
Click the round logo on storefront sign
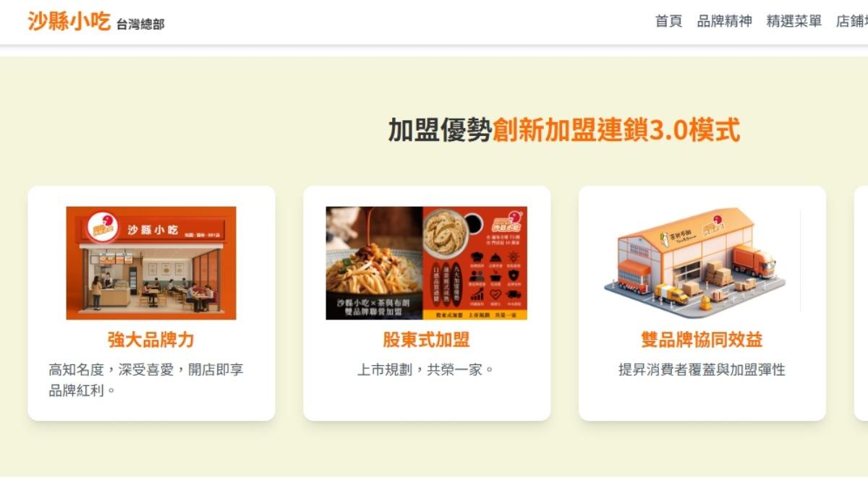tap(103, 227)
